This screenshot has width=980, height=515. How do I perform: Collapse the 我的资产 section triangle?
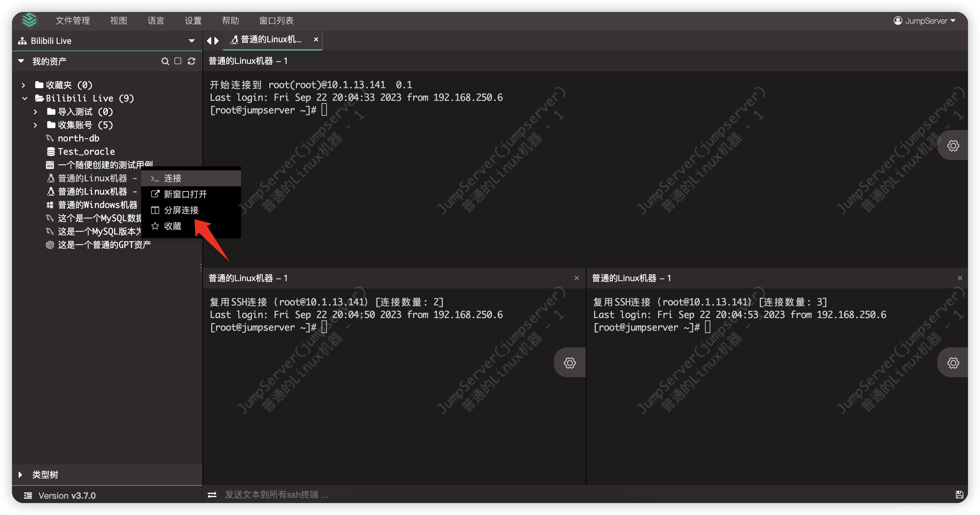tap(21, 61)
